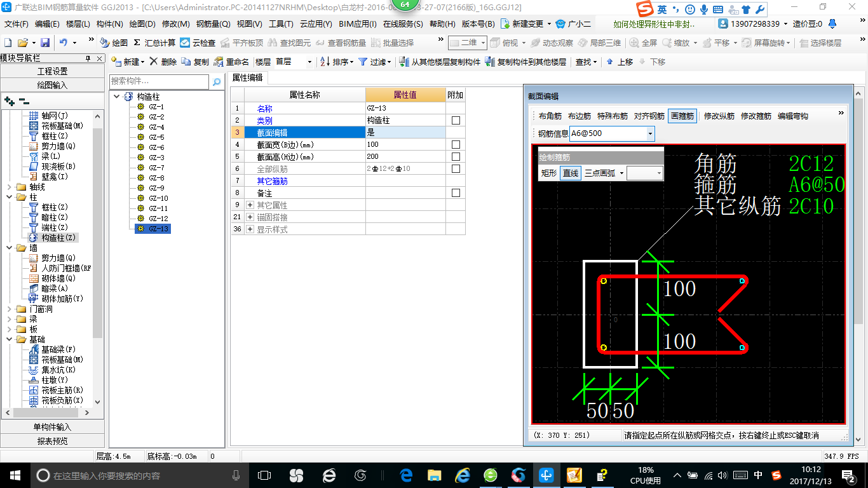868x488 pixels.
Task: Click the save disk icon
Action: 45,43
